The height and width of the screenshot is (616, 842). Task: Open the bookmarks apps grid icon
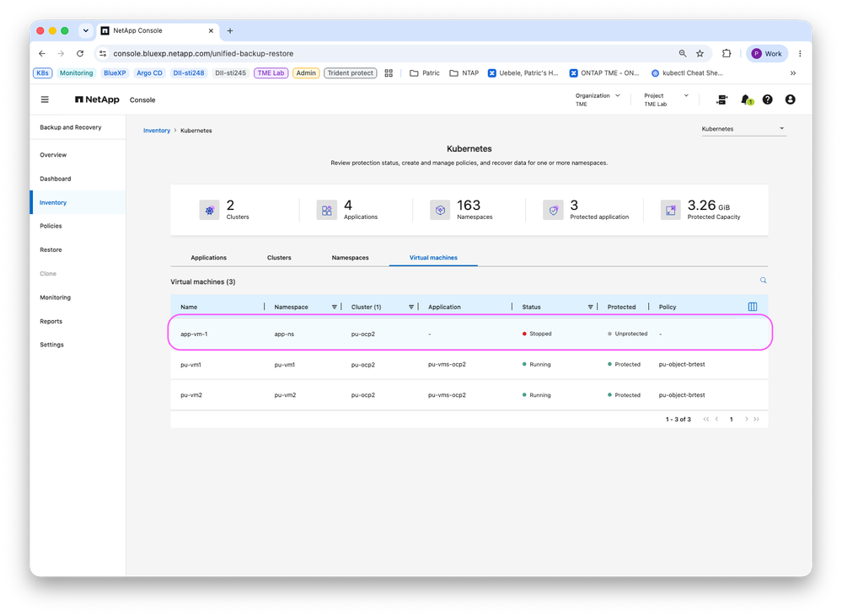point(389,73)
